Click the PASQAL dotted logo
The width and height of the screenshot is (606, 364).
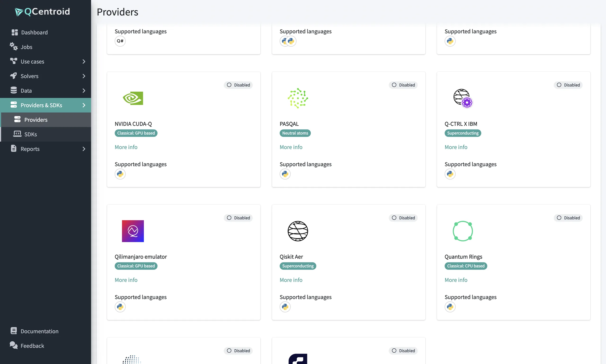298,98
